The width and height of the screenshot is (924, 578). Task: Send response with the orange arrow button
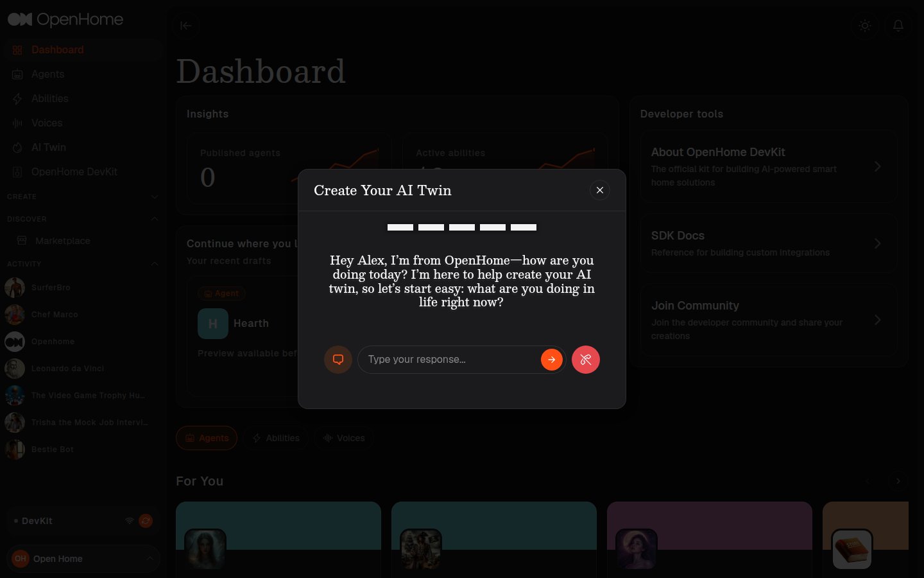point(552,360)
